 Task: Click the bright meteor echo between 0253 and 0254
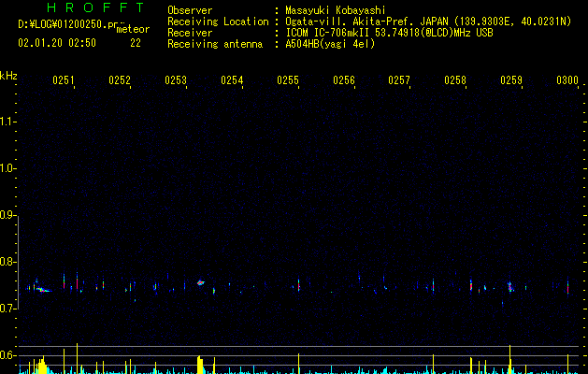tap(201, 283)
